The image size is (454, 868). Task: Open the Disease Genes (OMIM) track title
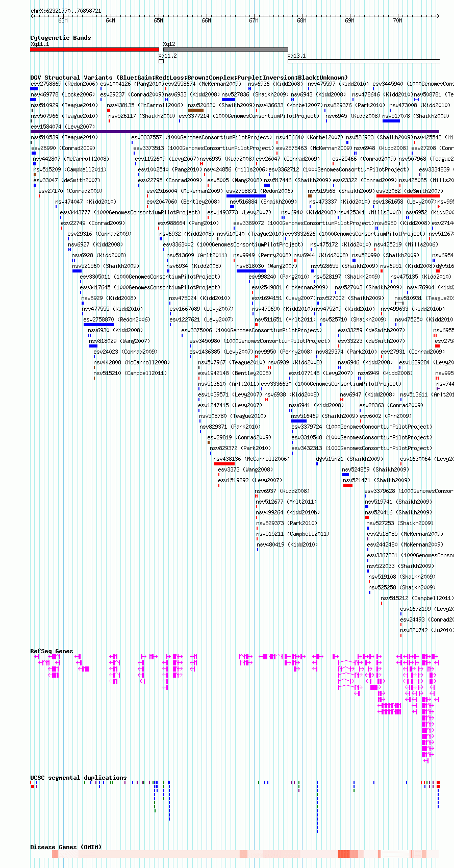click(x=66, y=847)
